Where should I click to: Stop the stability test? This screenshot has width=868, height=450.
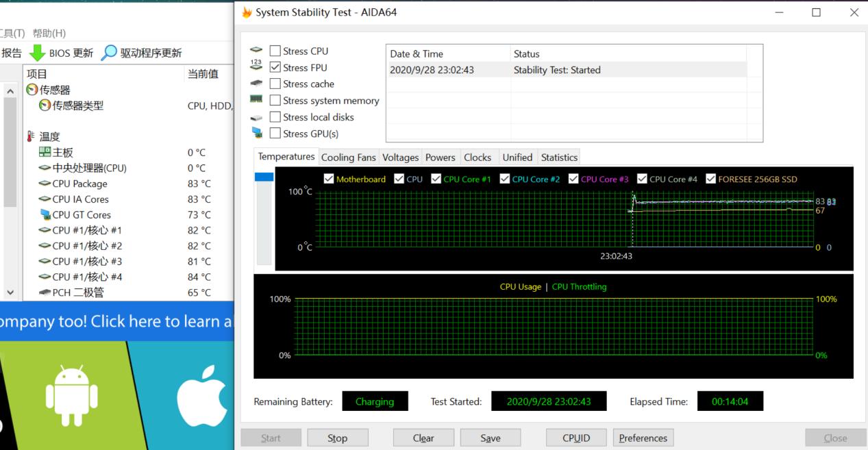(x=337, y=438)
